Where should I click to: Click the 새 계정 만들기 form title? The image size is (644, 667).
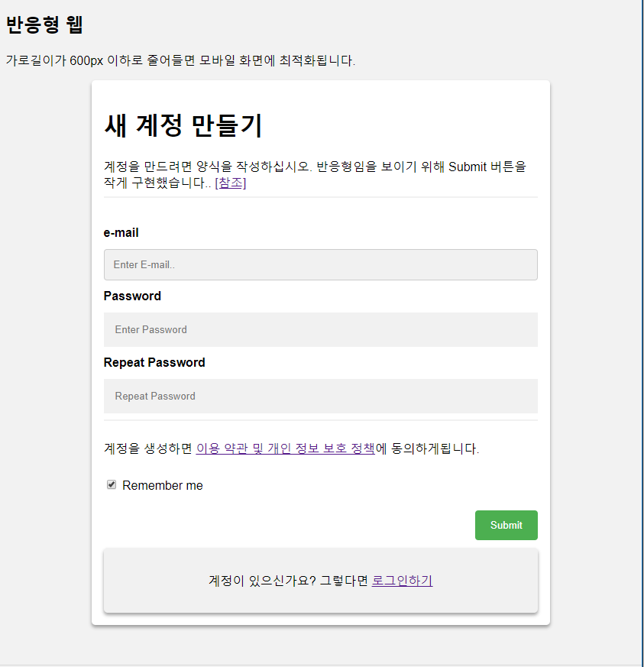pos(183,125)
